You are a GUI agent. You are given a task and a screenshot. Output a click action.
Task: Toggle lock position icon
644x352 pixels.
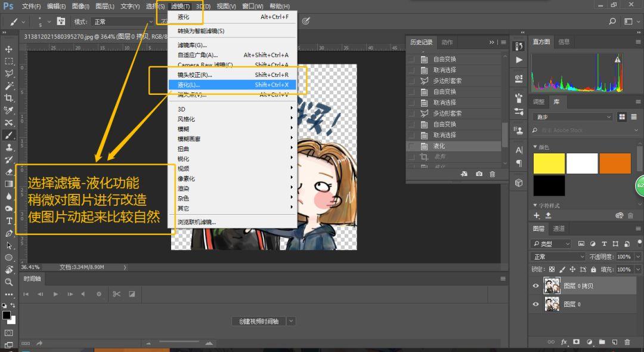pyautogui.click(x=572, y=270)
